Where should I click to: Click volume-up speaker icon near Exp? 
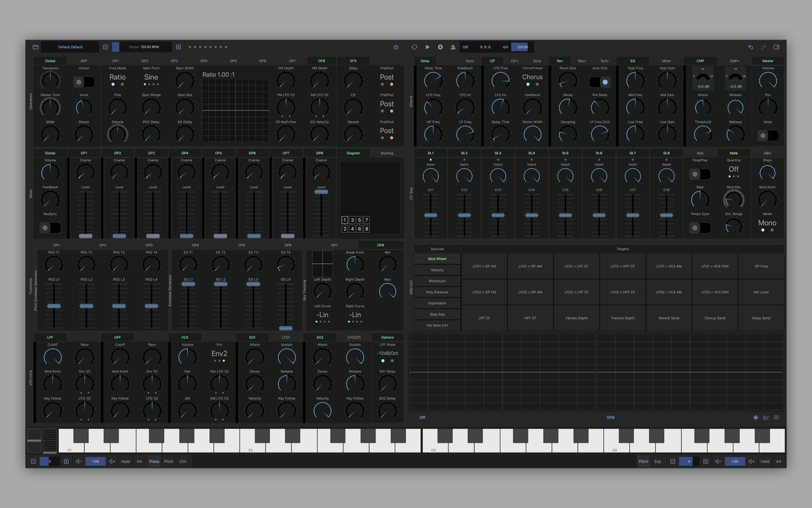(751, 461)
